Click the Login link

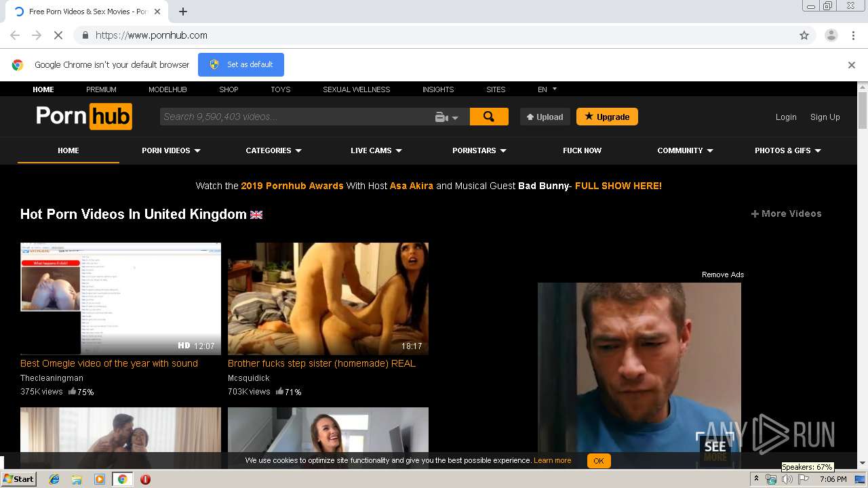click(786, 117)
